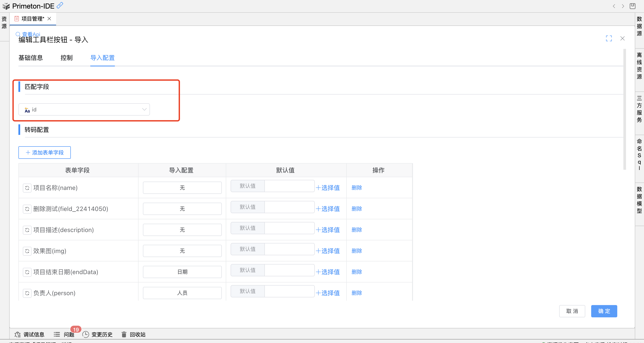Toggle fullscreen for the edit dialog
Screen dimensions: 644x343
609,38
